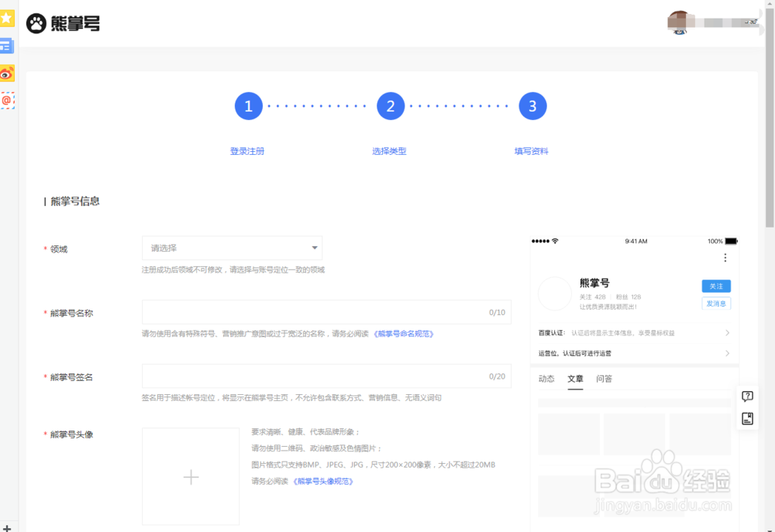Switch to the 动态 tab in preview
775x532 pixels.
(546, 379)
